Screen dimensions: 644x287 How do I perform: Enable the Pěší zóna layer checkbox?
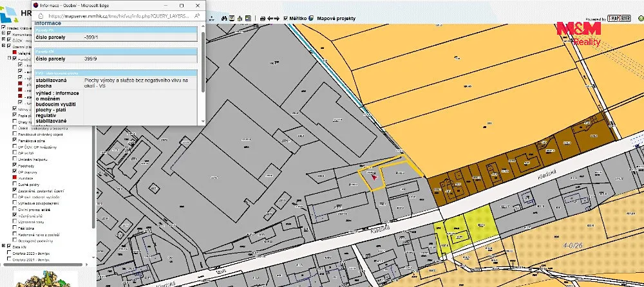(x=14, y=227)
